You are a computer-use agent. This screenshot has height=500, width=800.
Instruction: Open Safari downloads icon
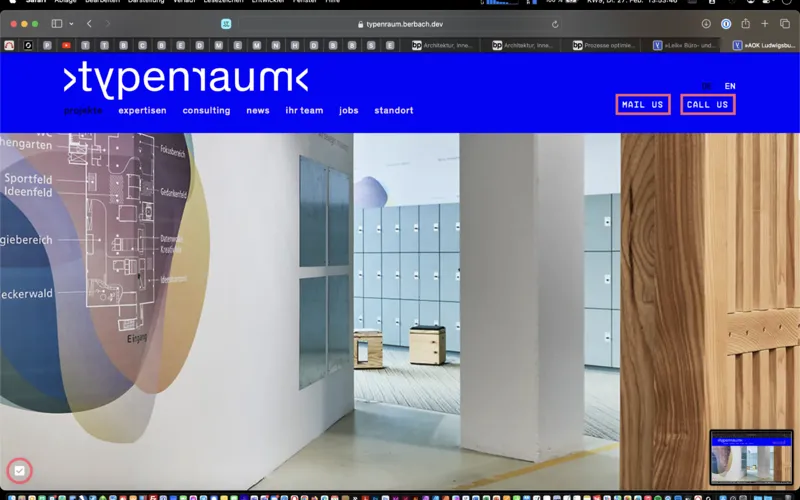coord(706,23)
